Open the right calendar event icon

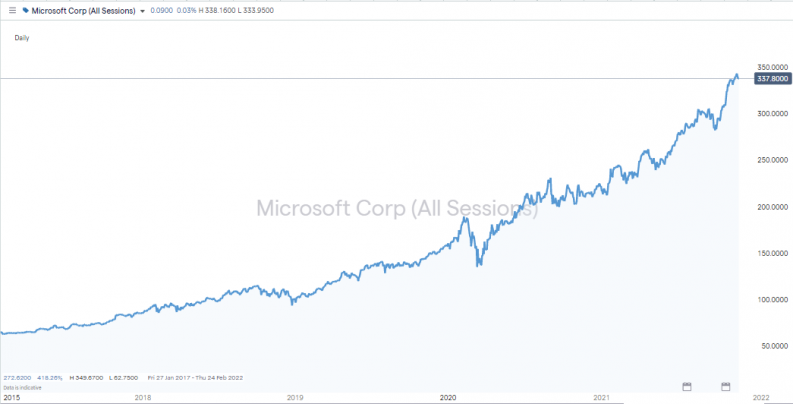(x=726, y=387)
